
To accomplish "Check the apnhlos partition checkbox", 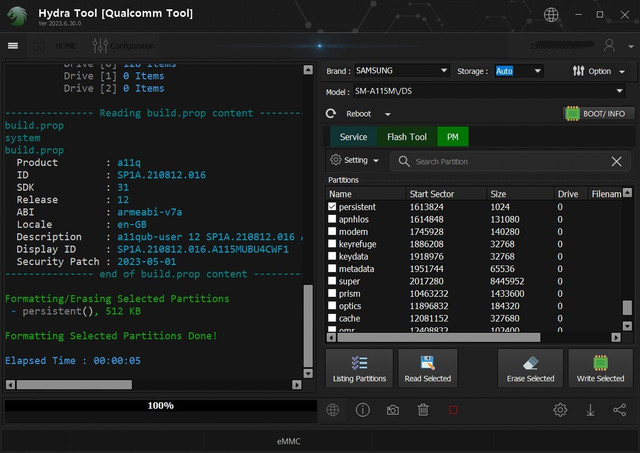I will 332,219.
